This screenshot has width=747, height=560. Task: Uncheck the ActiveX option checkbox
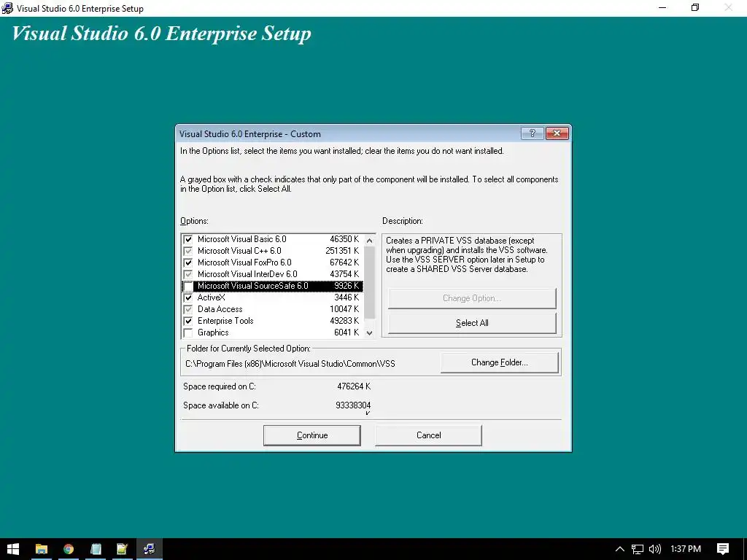tap(188, 297)
